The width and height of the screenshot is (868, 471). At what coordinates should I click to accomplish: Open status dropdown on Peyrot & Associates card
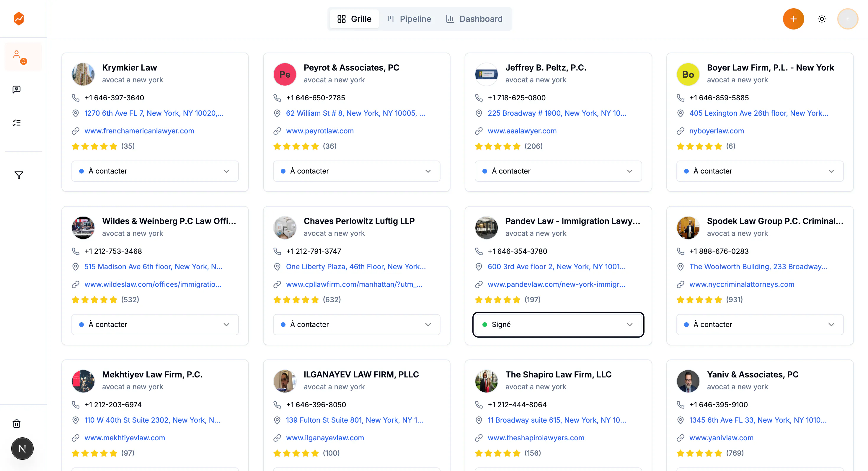pyautogui.click(x=357, y=171)
